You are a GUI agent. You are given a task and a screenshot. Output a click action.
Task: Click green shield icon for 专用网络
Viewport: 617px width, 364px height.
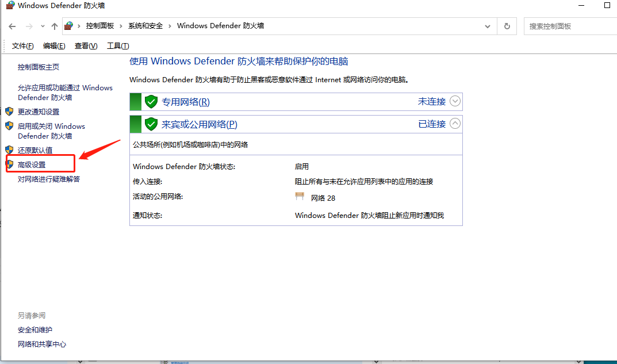[x=151, y=102]
